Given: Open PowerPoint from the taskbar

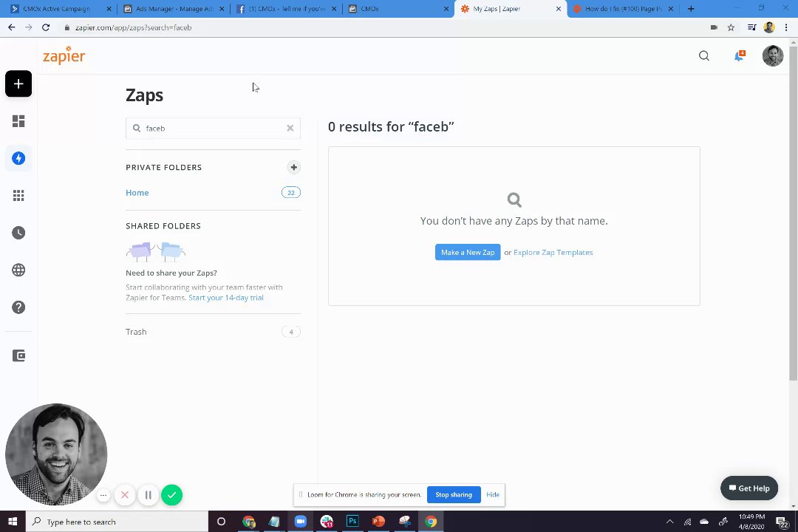Looking at the screenshot, I should 378,522.
